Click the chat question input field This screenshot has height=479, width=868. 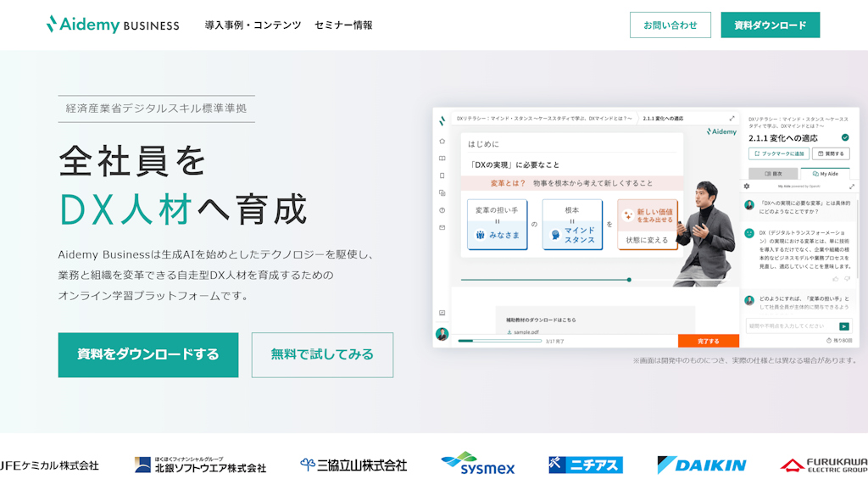(790, 326)
